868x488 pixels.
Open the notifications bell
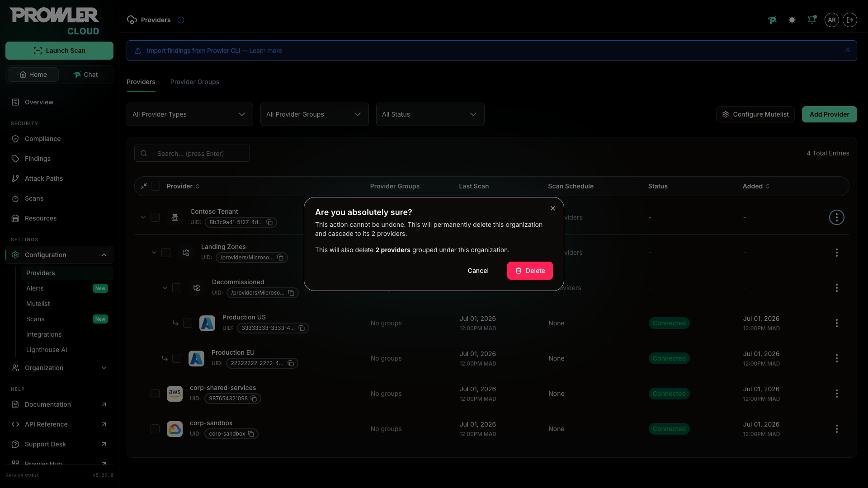pos(812,20)
